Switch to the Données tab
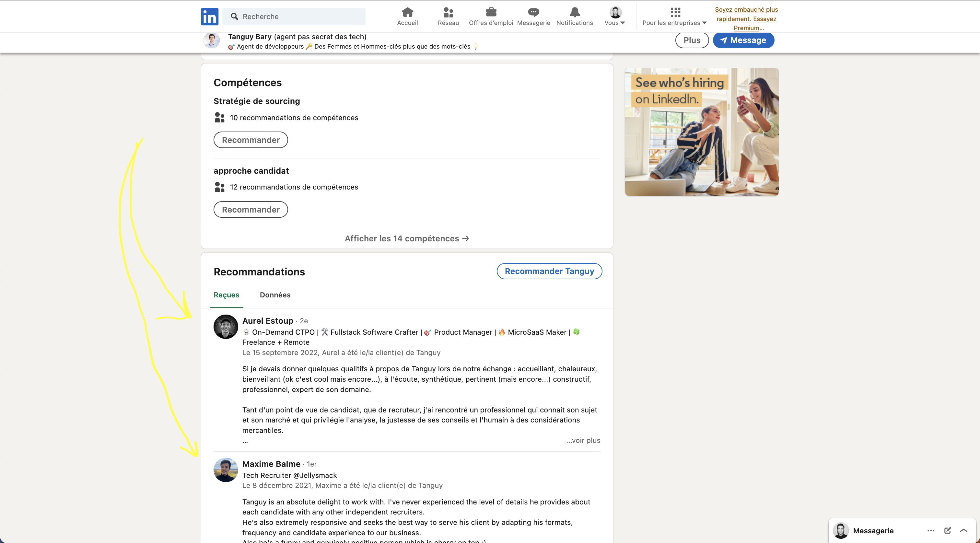 coord(275,295)
